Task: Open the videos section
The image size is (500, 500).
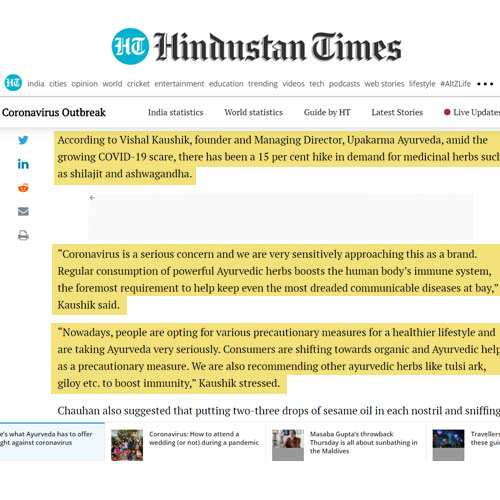Action: 293,83
